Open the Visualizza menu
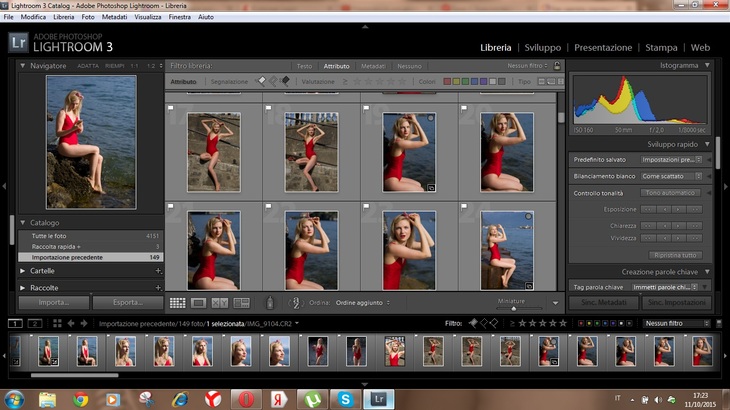The width and height of the screenshot is (730, 410). click(x=148, y=17)
